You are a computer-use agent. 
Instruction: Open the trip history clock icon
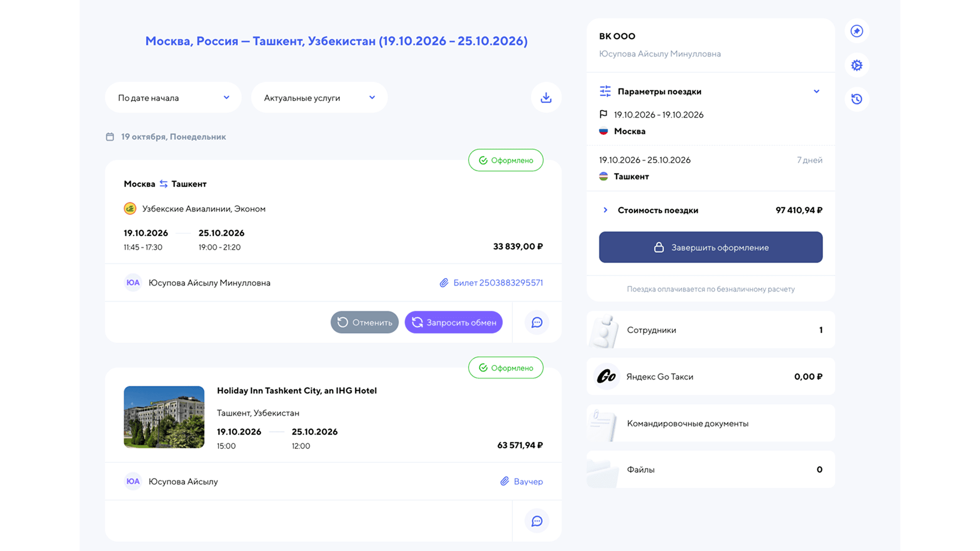(x=856, y=99)
